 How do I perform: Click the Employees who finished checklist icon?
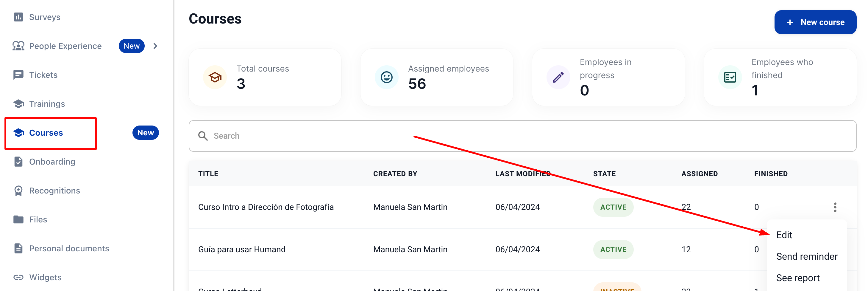(x=730, y=77)
